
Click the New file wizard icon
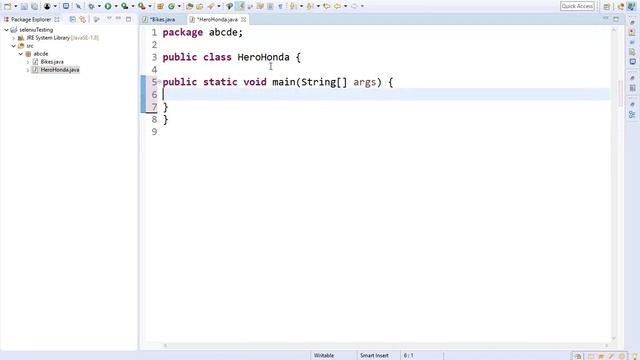pyautogui.click(x=7, y=6)
